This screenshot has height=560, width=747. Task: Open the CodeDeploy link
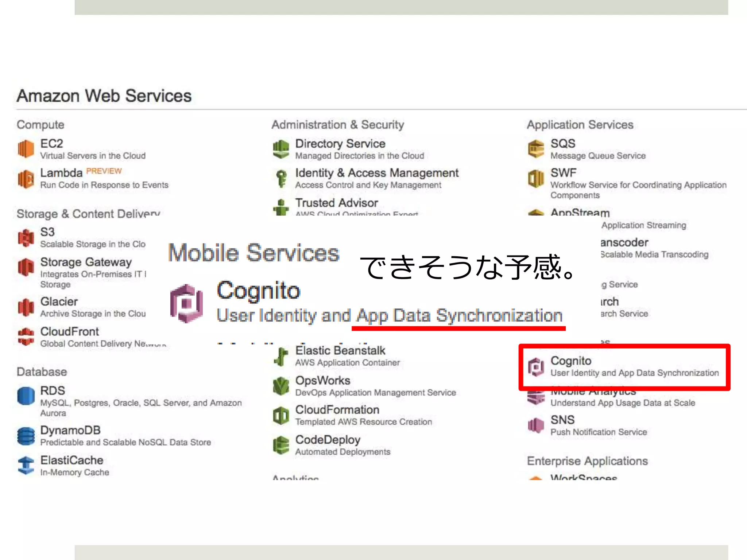tap(328, 440)
